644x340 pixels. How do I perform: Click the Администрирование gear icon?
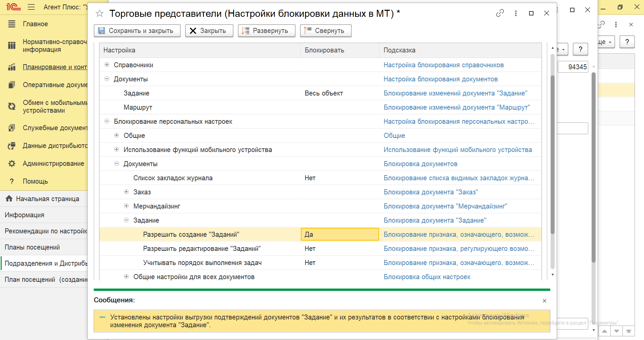12,163
